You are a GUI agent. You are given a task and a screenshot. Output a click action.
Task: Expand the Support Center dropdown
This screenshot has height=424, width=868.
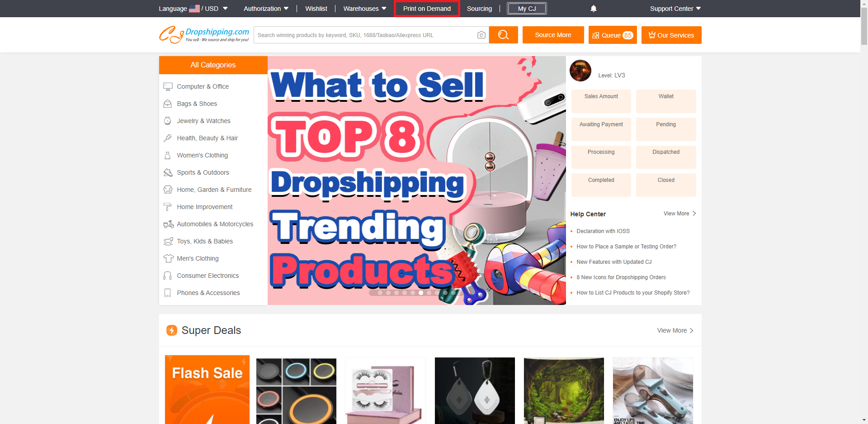point(675,9)
